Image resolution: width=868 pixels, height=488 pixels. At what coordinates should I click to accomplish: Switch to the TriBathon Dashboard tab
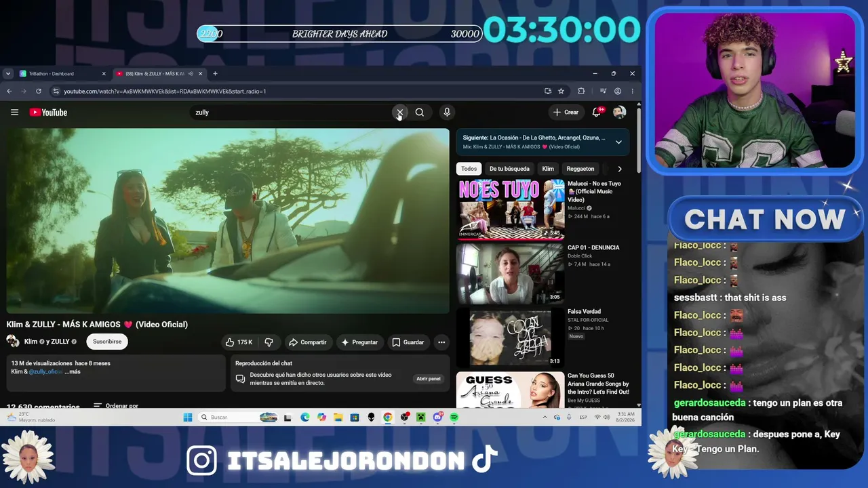click(62, 73)
